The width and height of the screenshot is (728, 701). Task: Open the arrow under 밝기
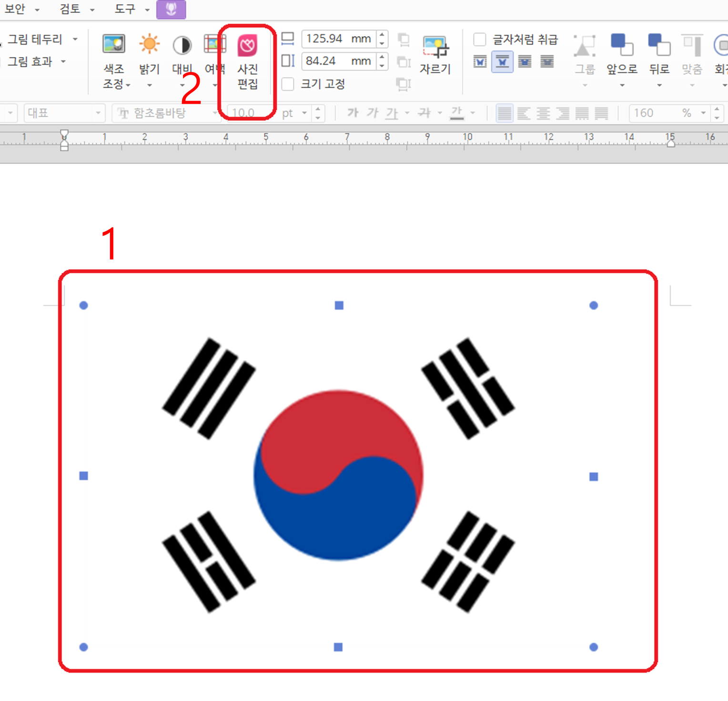149,86
